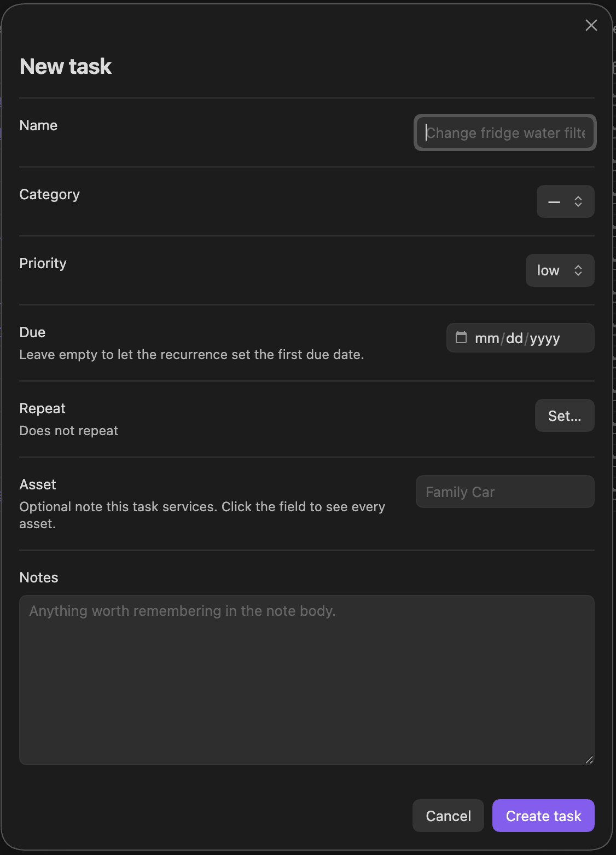Open the Category dropdown
The width and height of the screenshot is (616, 855).
click(565, 201)
